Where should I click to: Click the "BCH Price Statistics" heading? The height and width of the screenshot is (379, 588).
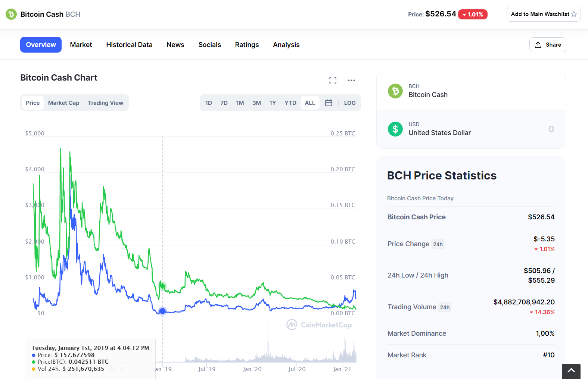pos(442,175)
